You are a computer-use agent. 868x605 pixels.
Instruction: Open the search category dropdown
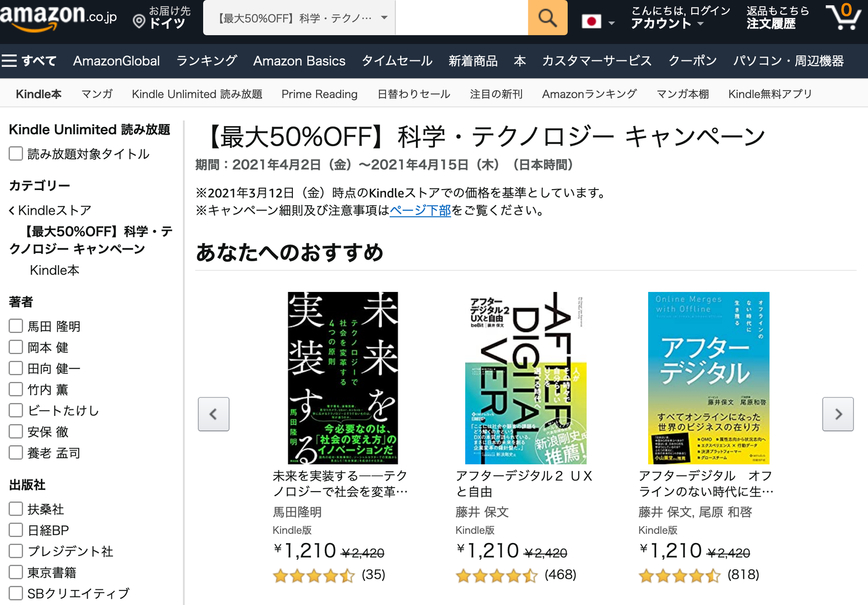point(299,18)
